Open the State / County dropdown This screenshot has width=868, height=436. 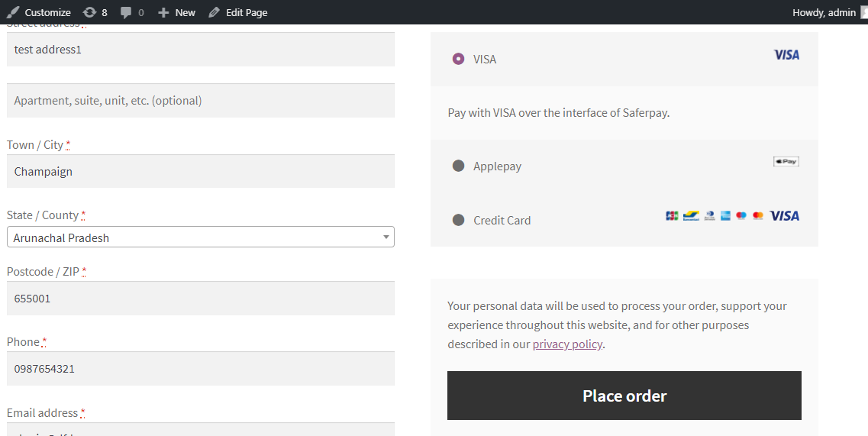pyautogui.click(x=200, y=237)
